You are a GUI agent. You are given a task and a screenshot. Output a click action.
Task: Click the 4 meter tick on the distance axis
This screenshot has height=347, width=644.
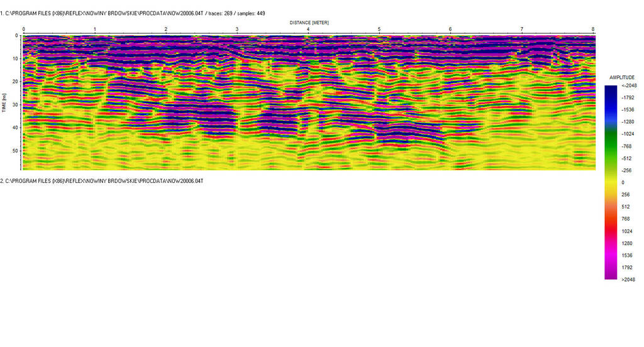[308, 30]
